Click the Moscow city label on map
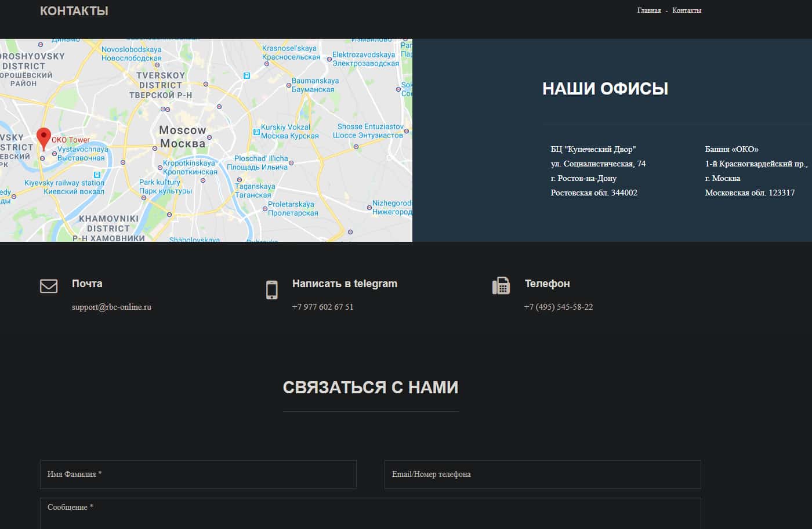The width and height of the screenshot is (812, 529). tap(182, 136)
